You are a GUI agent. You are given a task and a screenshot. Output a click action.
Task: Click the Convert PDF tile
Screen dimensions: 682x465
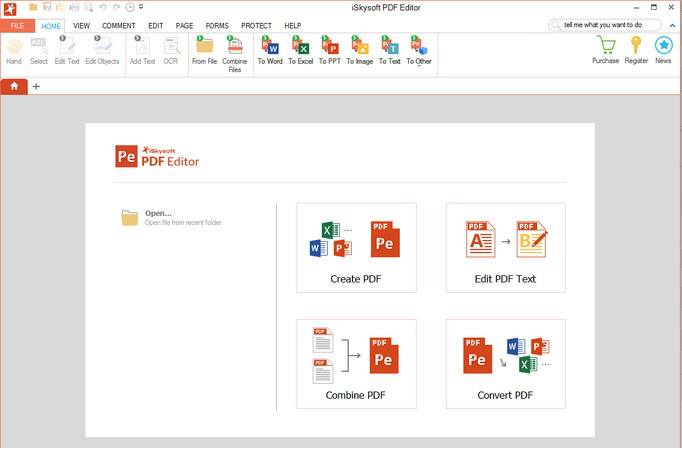click(506, 364)
